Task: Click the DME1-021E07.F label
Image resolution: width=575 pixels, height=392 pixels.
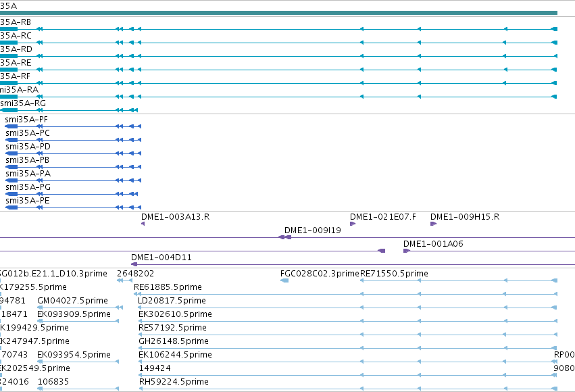Action: [x=383, y=217]
